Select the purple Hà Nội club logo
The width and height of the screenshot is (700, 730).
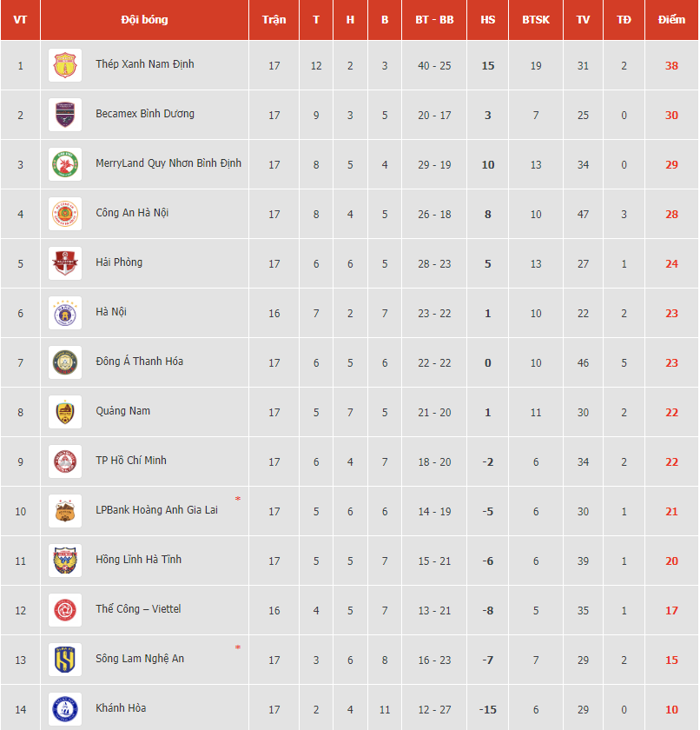coord(65,313)
